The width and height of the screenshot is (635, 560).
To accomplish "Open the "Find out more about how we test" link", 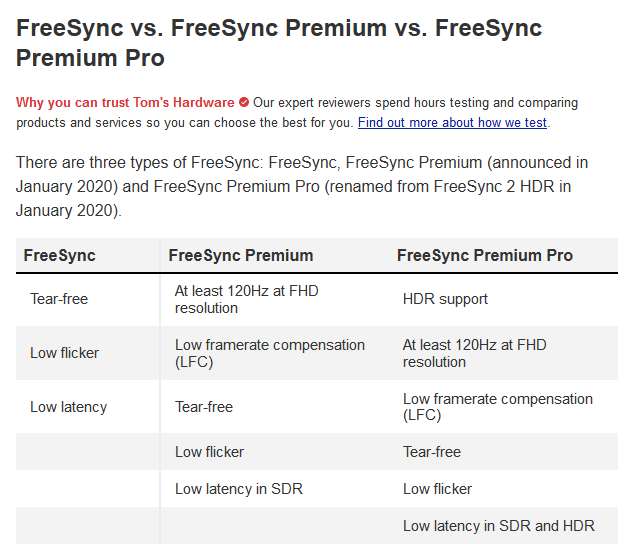I will 452,123.
